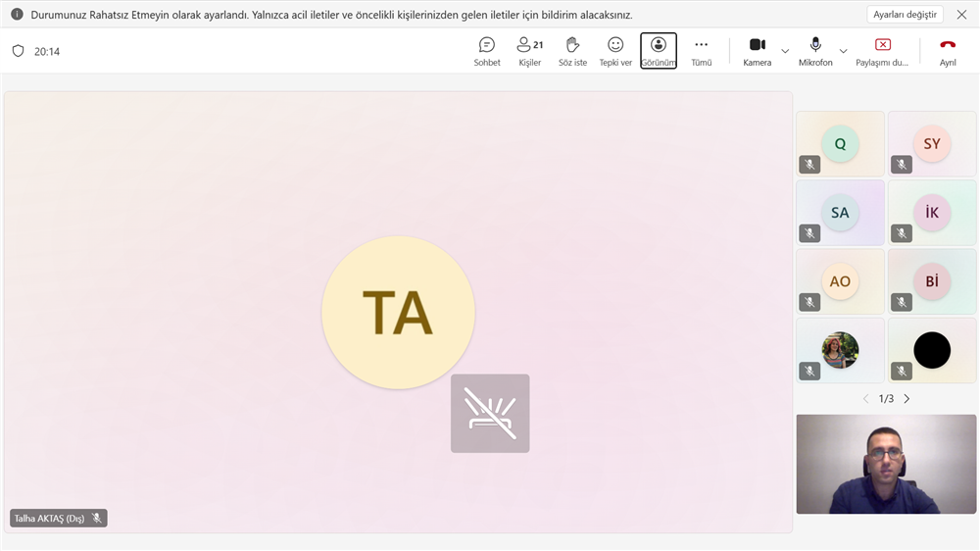Open the Tepki ver reactions menu
Image resolution: width=980 pixels, height=551 pixels.
tap(615, 51)
